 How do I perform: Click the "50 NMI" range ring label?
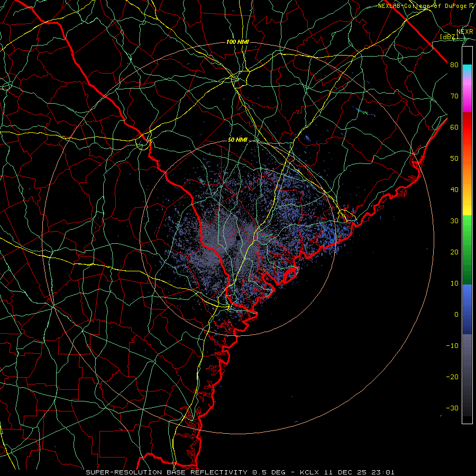[237, 140]
